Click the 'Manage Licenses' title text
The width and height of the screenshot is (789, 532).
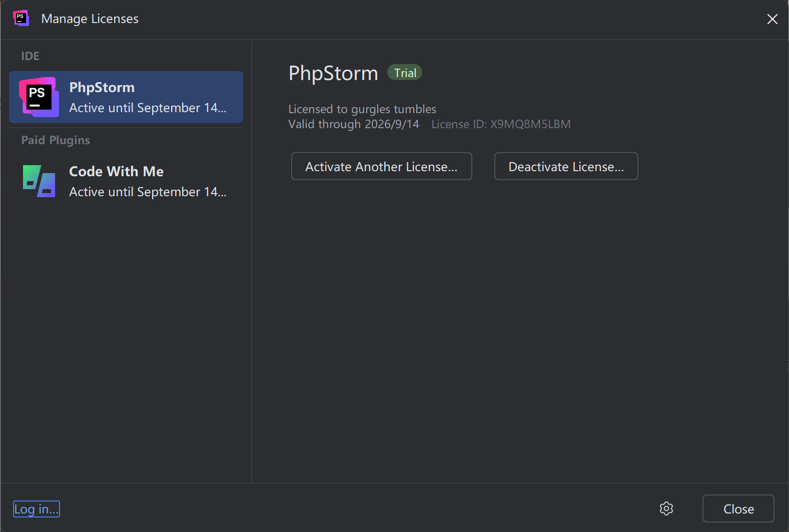click(x=90, y=19)
